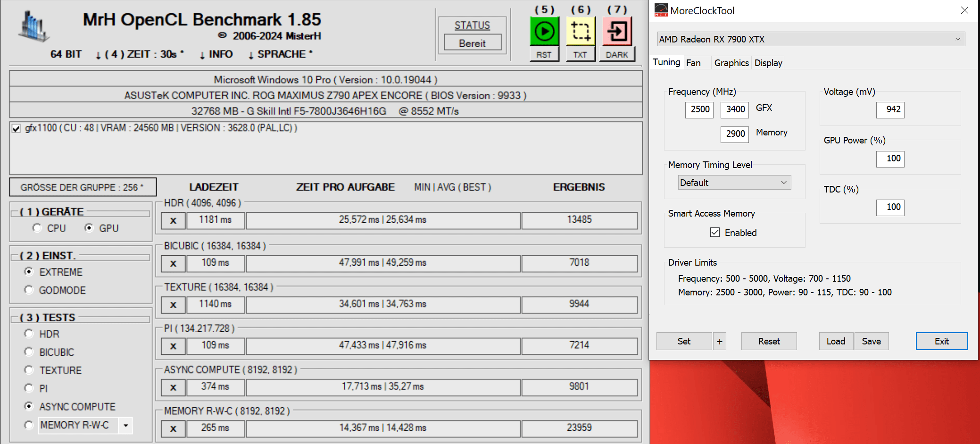The width and height of the screenshot is (980, 444).
Task: Click TDC percent field
Action: pos(890,207)
